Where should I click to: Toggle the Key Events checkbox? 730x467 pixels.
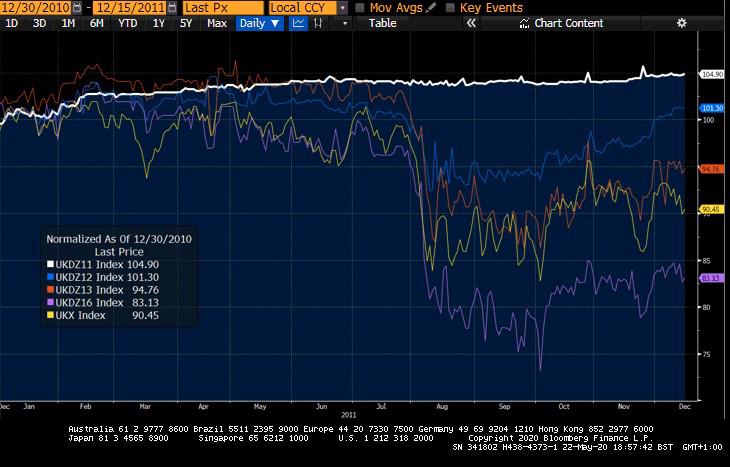pos(449,8)
